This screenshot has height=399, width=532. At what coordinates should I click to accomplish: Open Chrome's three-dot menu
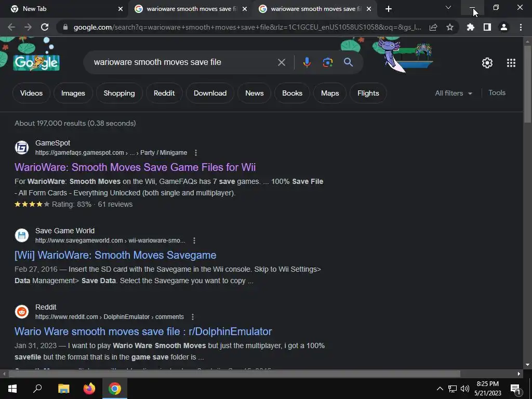coord(521,27)
